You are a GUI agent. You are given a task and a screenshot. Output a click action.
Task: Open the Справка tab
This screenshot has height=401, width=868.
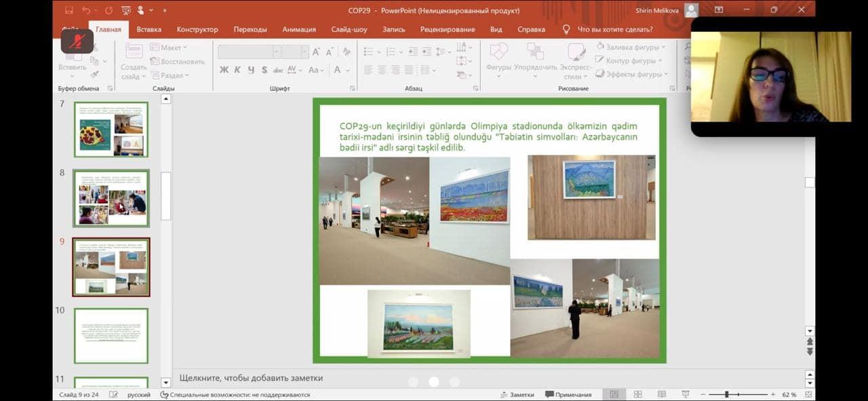(531, 29)
